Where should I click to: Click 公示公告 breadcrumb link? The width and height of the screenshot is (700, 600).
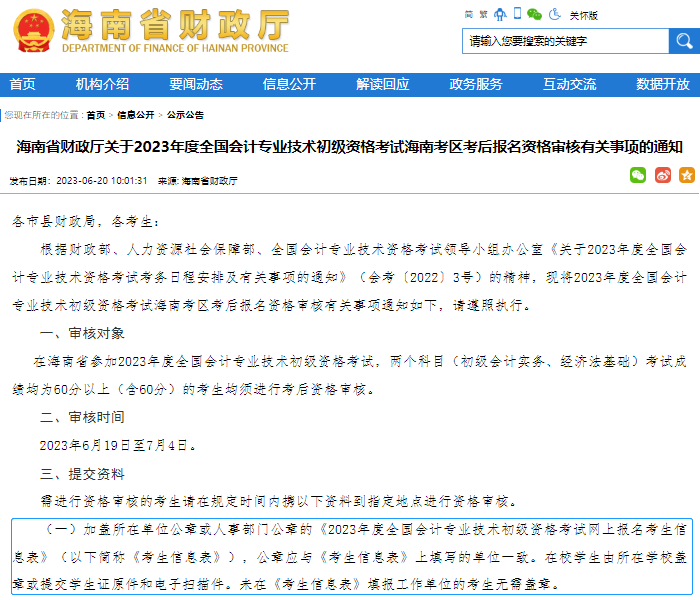click(185, 115)
